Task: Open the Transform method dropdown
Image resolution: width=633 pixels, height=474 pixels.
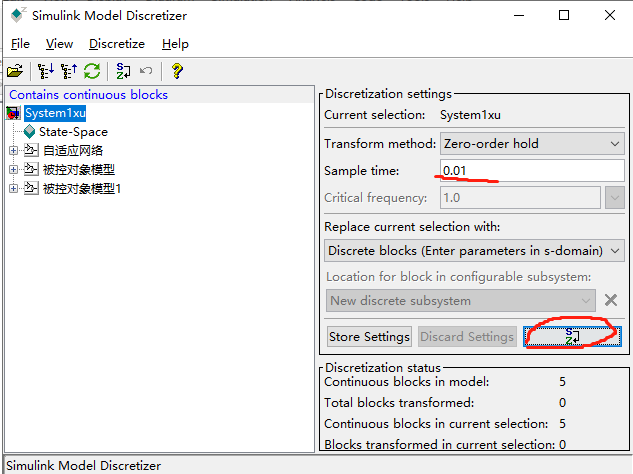Action: tap(532, 144)
